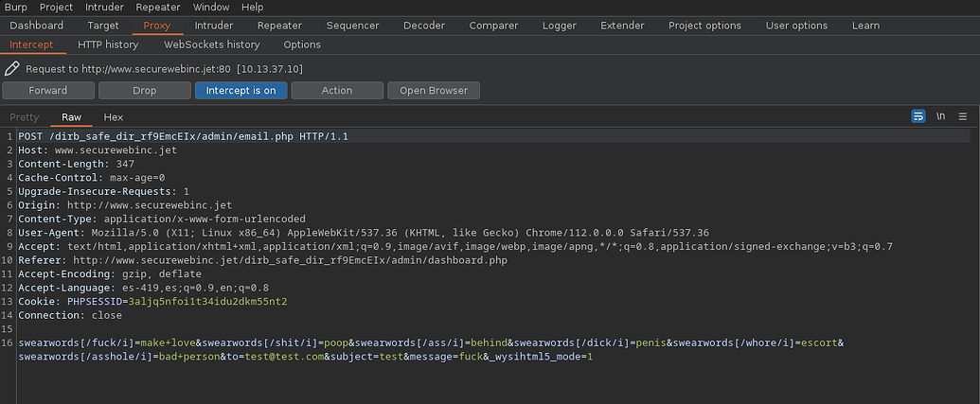The width and height of the screenshot is (980, 404).
Task: Switch to the Hex view tab
Action: [x=114, y=117]
